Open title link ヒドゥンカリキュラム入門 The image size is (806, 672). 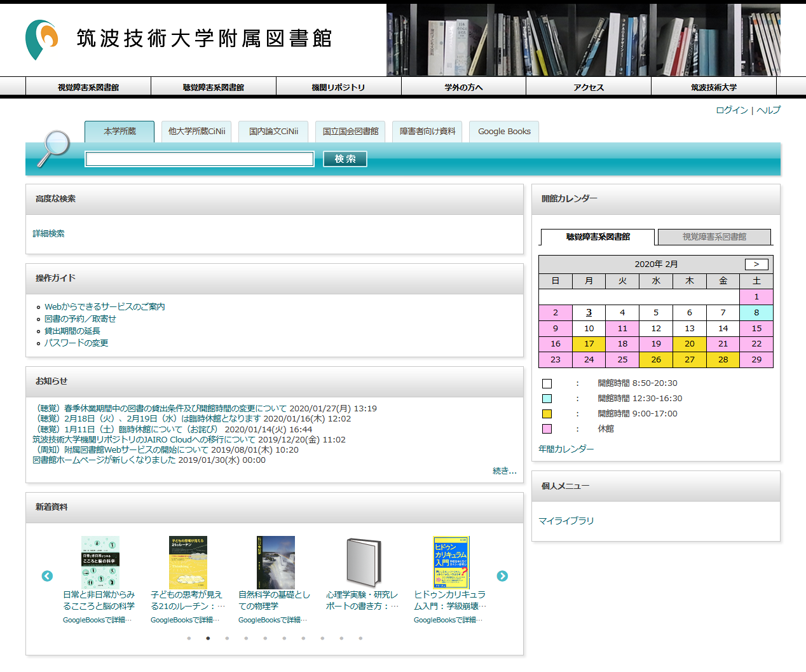tap(450, 600)
